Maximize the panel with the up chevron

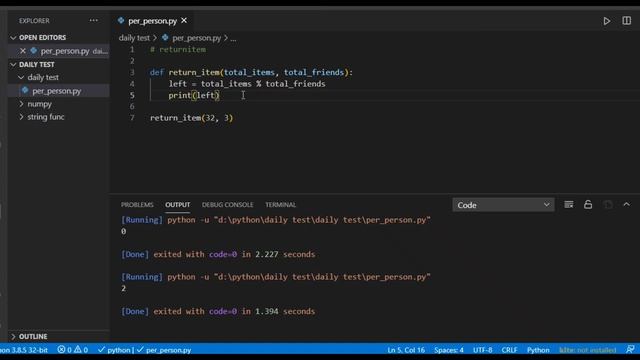pyautogui.click(x=627, y=204)
